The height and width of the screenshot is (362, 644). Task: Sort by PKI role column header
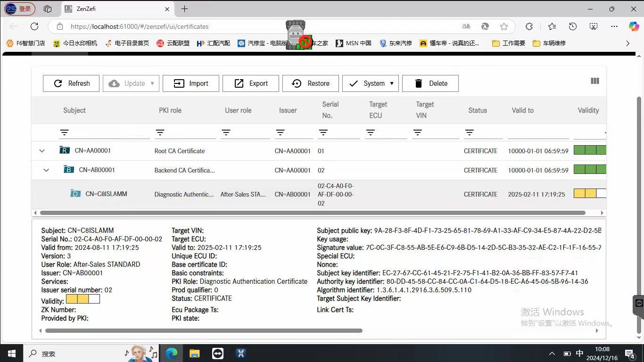click(x=170, y=110)
